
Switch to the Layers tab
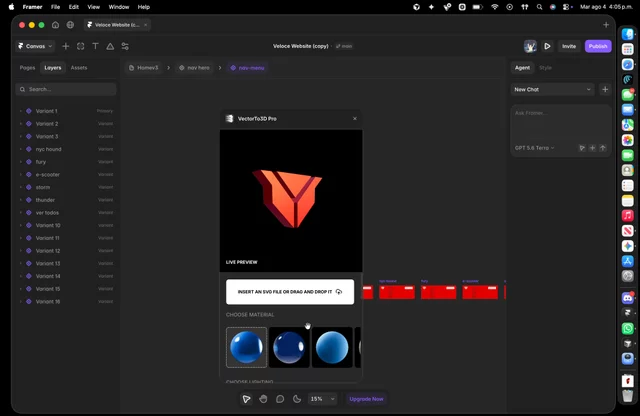tap(53, 68)
